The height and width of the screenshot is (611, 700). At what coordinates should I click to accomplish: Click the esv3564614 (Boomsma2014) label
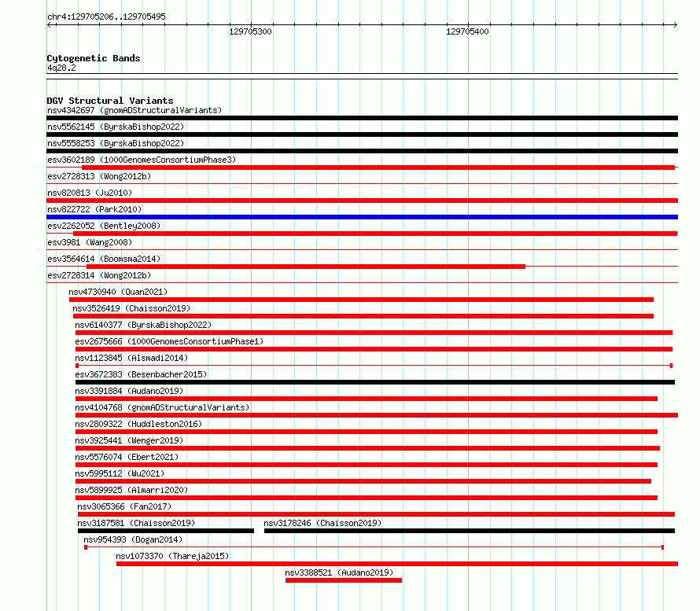point(104,259)
